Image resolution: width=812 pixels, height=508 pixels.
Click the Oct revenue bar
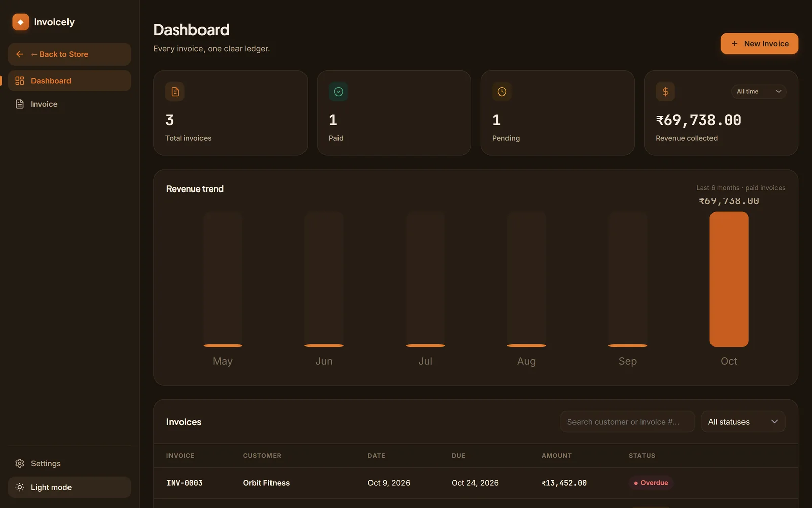pos(729,279)
